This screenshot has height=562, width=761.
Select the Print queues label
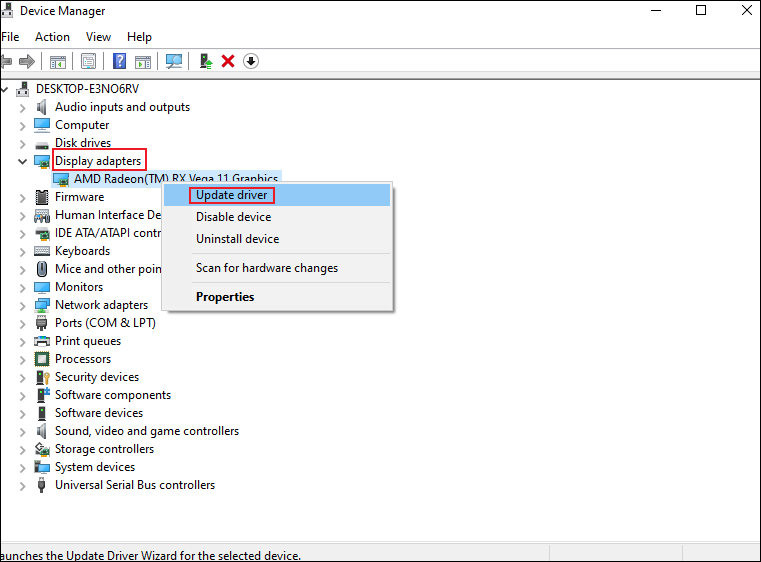pyautogui.click(x=88, y=341)
